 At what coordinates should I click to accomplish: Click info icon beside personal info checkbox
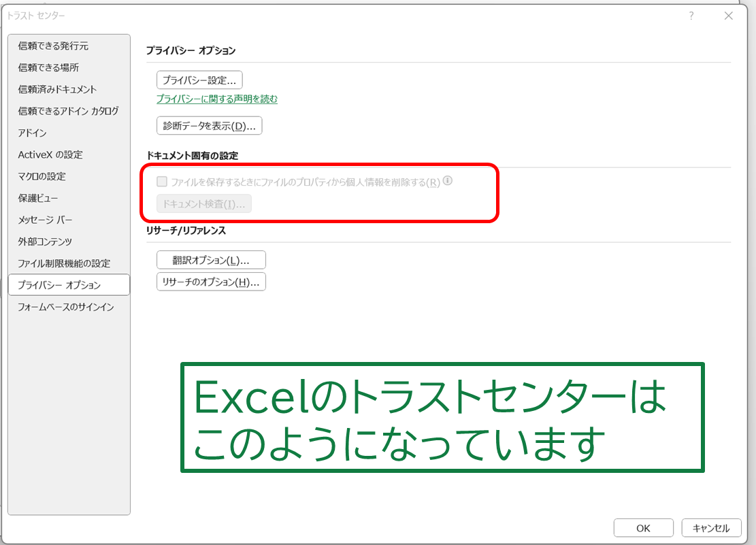tap(448, 181)
